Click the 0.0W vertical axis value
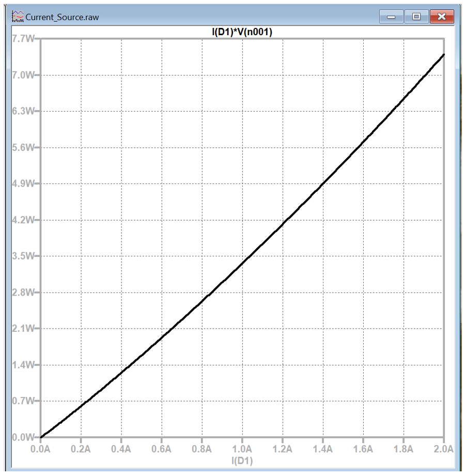This screenshot has width=465, height=476. (23, 437)
